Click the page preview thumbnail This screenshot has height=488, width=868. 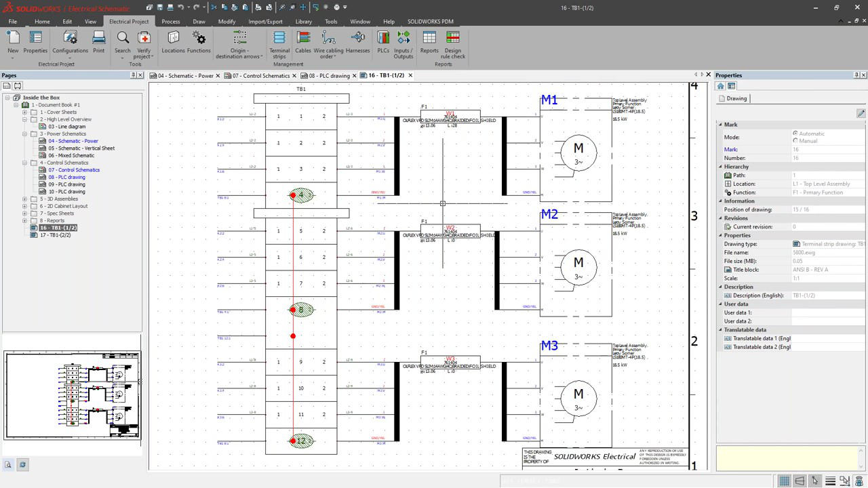(x=72, y=394)
